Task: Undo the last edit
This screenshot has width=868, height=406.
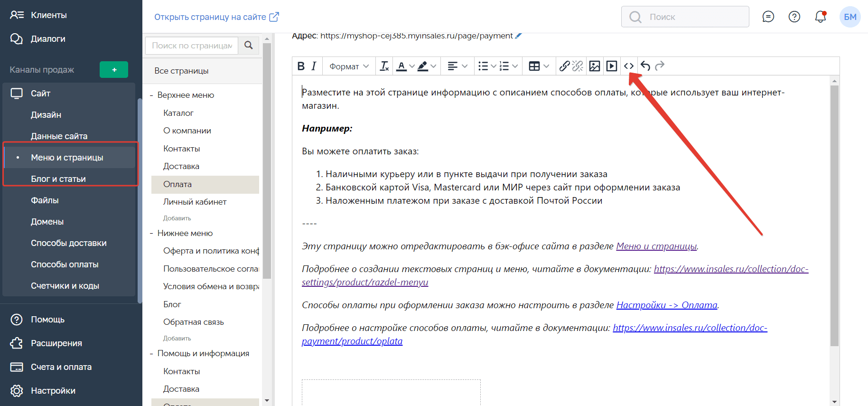Action: click(x=645, y=66)
